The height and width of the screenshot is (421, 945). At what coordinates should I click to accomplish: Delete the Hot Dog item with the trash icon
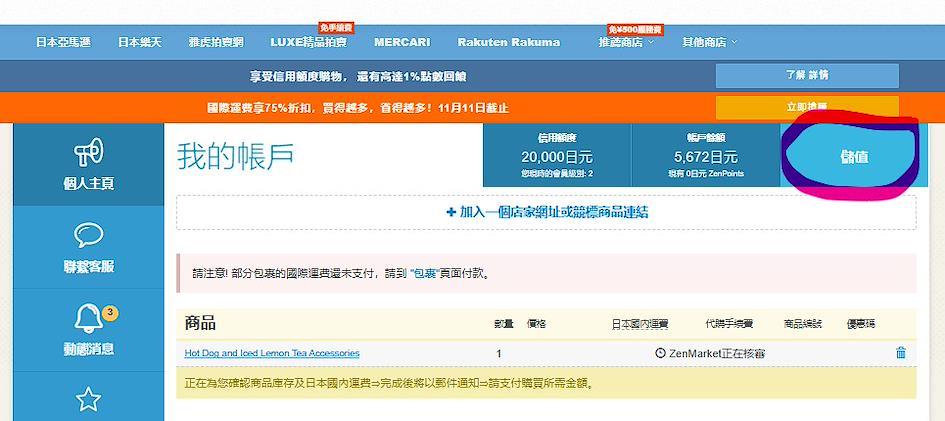tap(900, 353)
